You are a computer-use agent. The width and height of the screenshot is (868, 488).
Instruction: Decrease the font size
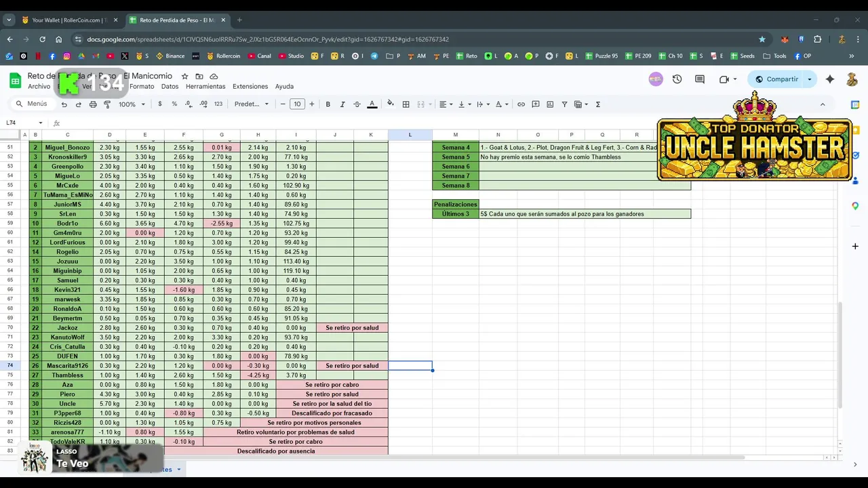click(283, 104)
